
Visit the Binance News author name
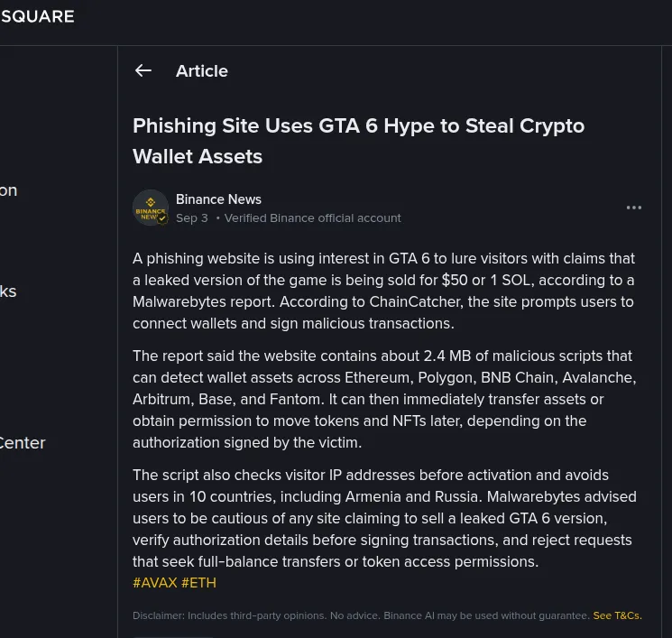pyautogui.click(x=218, y=199)
